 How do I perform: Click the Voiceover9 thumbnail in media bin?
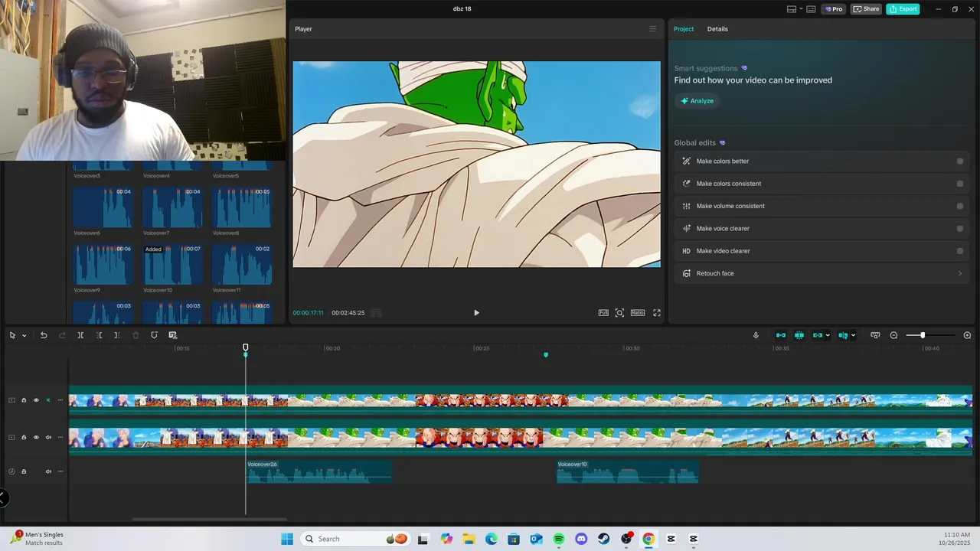tap(103, 265)
